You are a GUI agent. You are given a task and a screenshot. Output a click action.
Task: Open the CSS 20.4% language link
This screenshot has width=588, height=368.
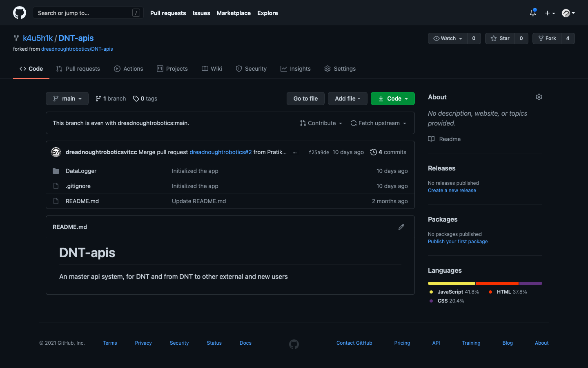click(x=447, y=301)
